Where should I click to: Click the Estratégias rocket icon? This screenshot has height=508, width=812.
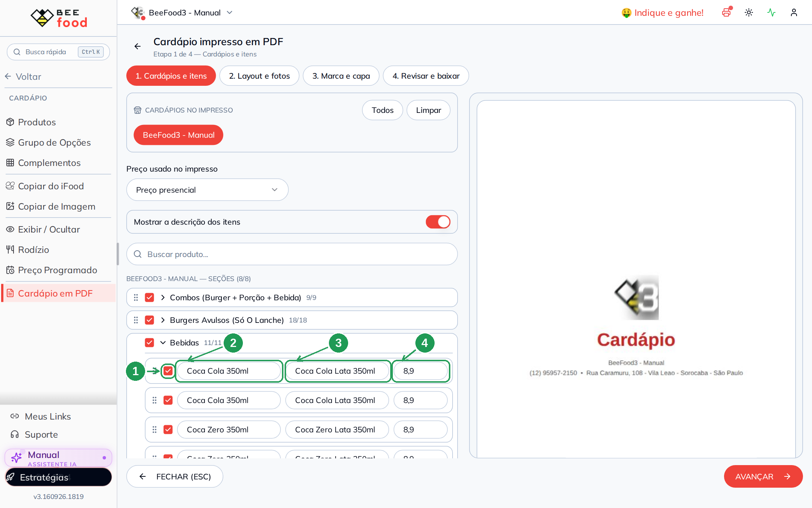[x=11, y=477]
